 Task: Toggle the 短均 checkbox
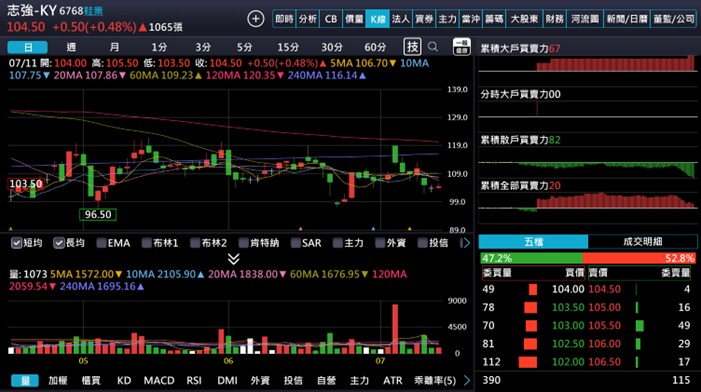(17, 243)
